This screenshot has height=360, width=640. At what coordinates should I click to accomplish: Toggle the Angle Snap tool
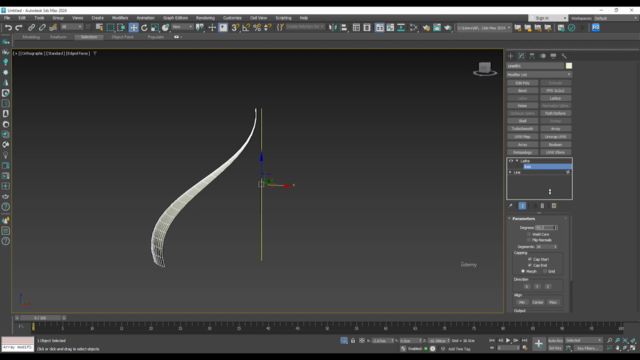[246, 28]
